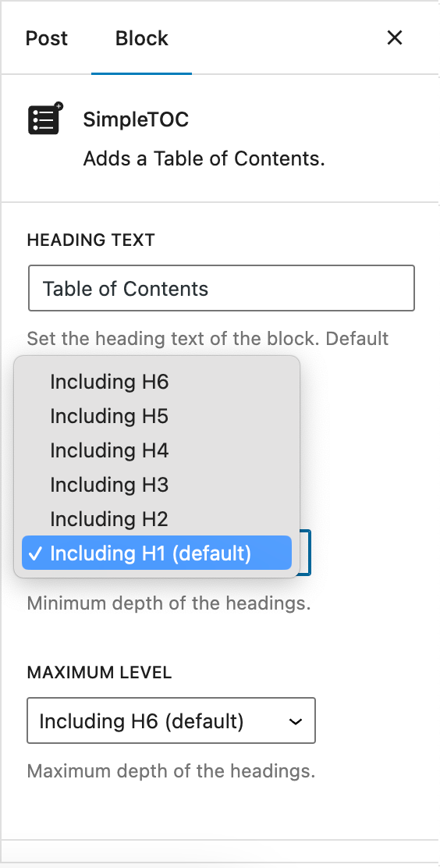Close the settings sidebar with X
Viewport: 440px width, 868px height.
tap(394, 38)
